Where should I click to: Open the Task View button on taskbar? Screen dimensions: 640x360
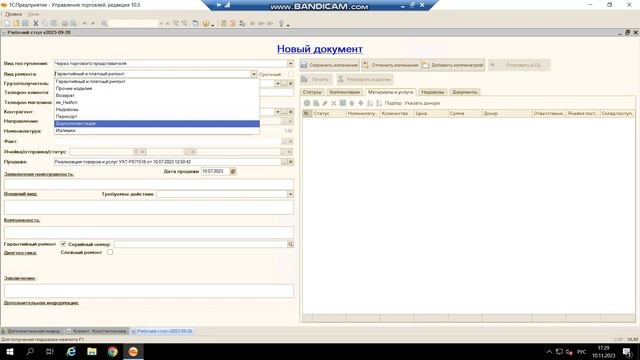click(x=50, y=351)
